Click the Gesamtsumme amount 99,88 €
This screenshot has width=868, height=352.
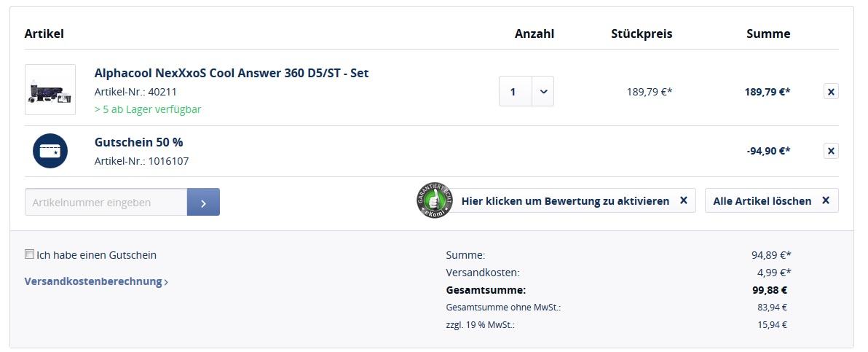[x=772, y=290]
